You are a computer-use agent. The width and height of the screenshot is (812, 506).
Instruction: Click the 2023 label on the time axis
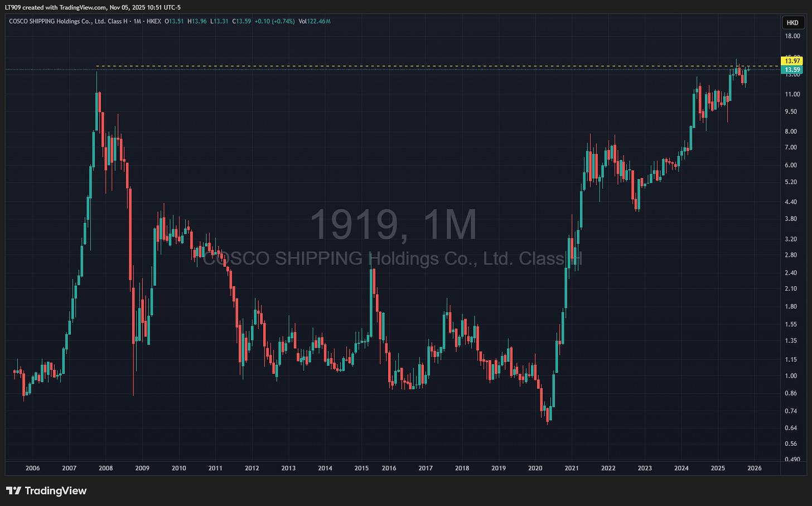[x=645, y=468]
